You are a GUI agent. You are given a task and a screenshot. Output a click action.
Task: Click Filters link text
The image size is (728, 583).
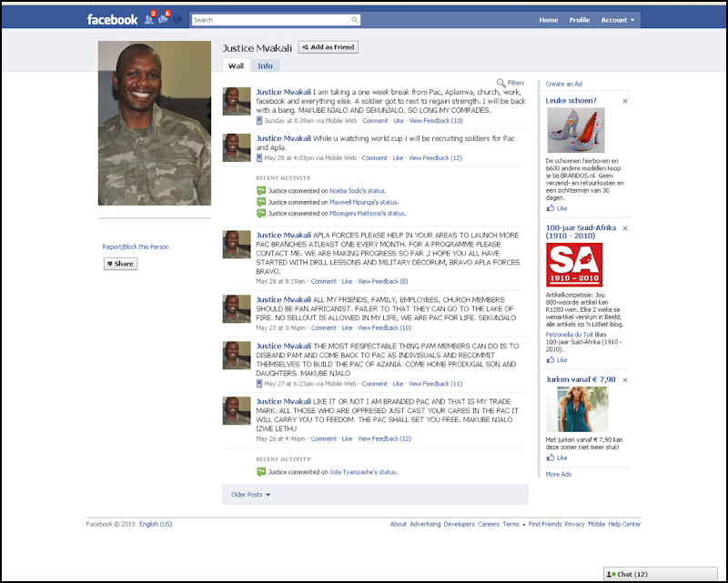(x=516, y=83)
